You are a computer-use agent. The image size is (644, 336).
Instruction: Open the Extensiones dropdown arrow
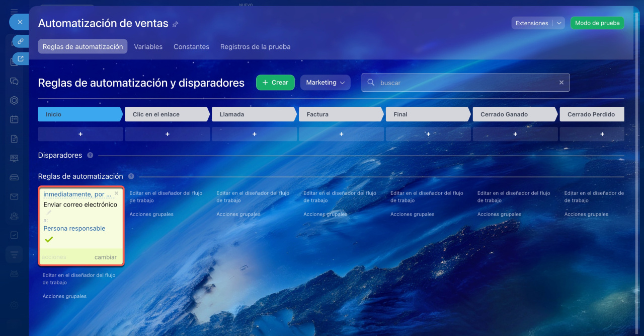pos(559,23)
